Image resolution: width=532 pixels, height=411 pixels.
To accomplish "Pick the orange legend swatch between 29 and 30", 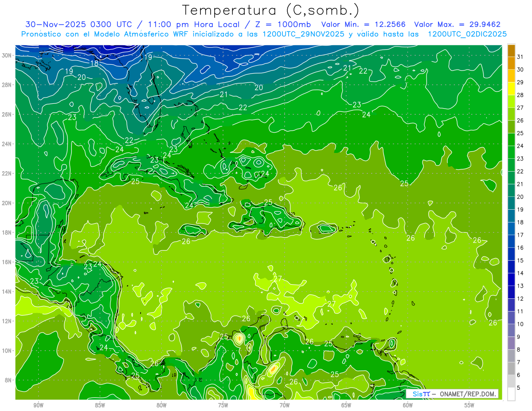I will (511, 76).
